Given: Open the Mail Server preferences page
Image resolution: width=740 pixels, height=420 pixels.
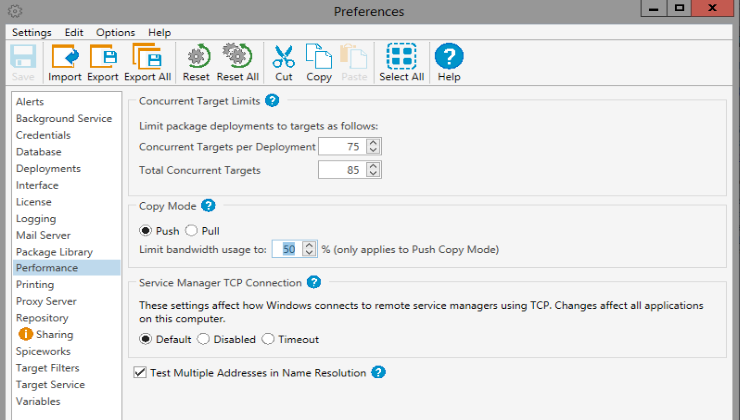Looking at the screenshot, I should [45, 235].
